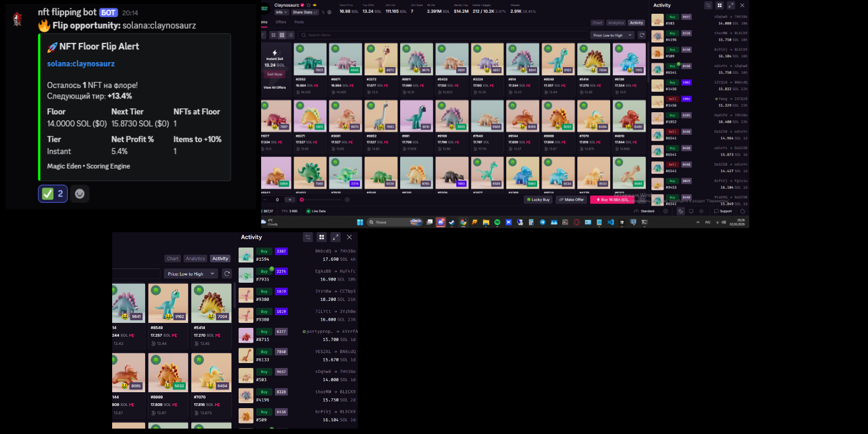Click the #6133 activity row thumbnail
The image size is (868, 434).
(246, 355)
